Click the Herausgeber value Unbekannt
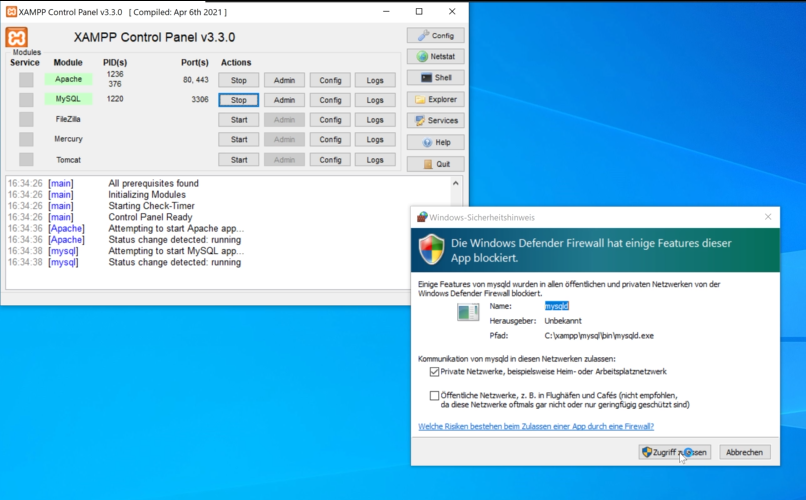 (563, 321)
